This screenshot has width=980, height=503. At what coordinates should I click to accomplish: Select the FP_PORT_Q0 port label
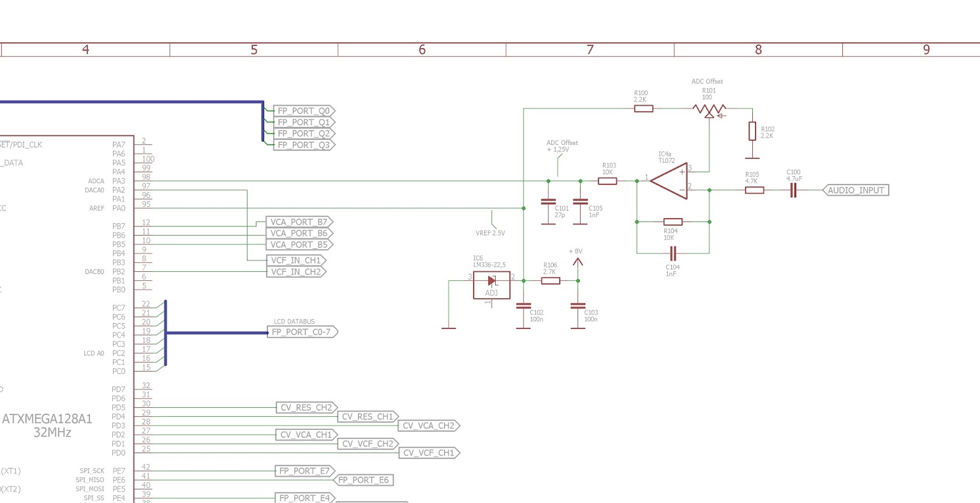(x=304, y=111)
